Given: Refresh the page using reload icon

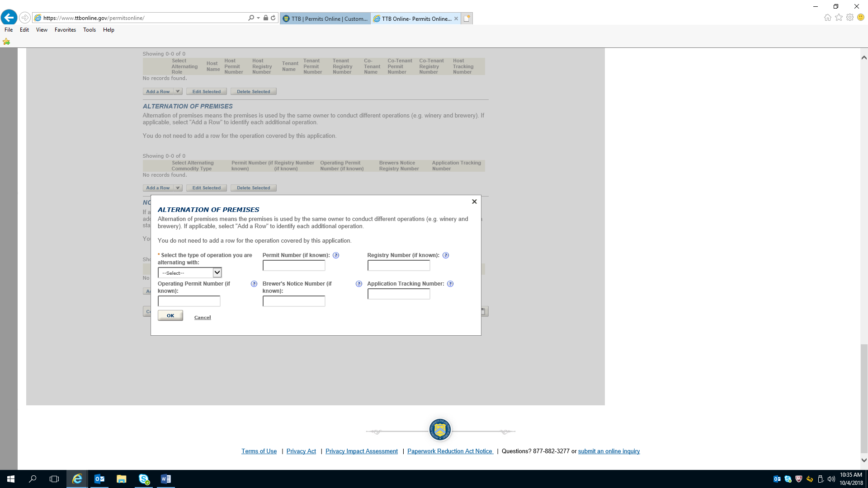Looking at the screenshot, I should tap(273, 18).
